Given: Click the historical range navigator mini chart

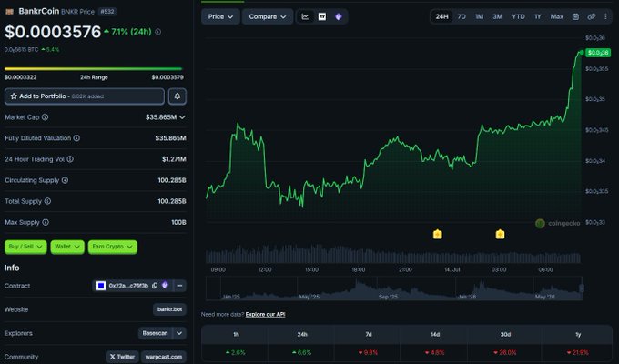Looking at the screenshot, I should pos(393,288).
